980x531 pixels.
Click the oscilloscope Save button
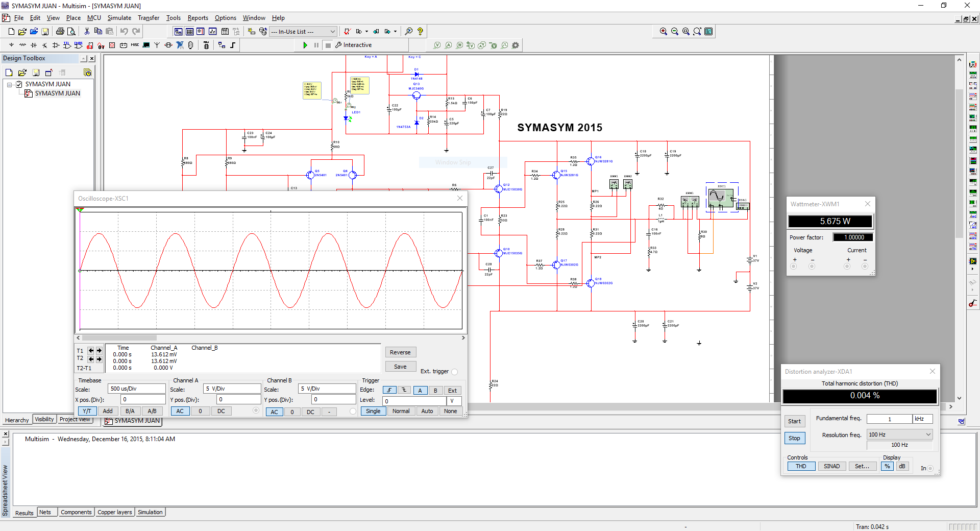[400, 367]
